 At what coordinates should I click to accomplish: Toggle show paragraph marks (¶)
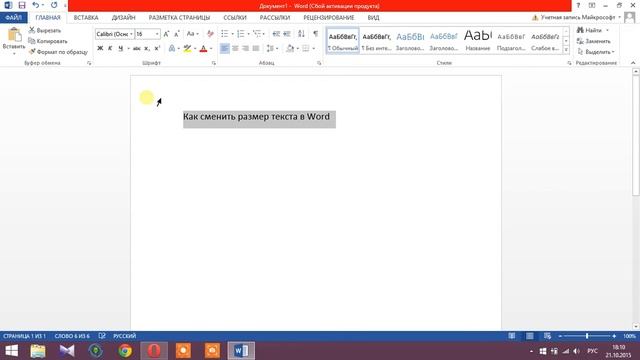click(316, 34)
